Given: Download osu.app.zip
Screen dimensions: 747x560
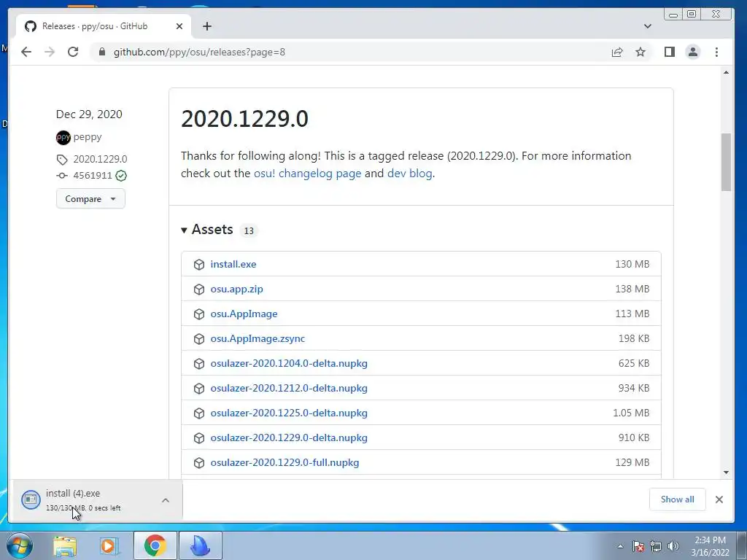Looking at the screenshot, I should click(x=237, y=289).
